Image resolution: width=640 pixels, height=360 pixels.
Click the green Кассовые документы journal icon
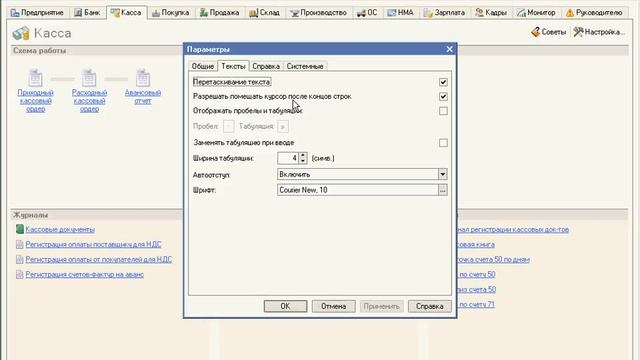[x=20, y=229]
